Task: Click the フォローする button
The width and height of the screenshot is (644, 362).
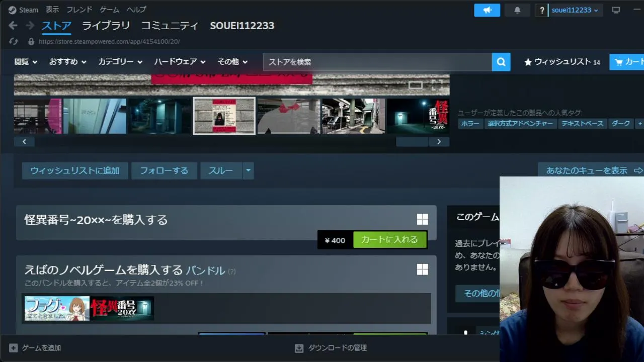Action: [164, 170]
